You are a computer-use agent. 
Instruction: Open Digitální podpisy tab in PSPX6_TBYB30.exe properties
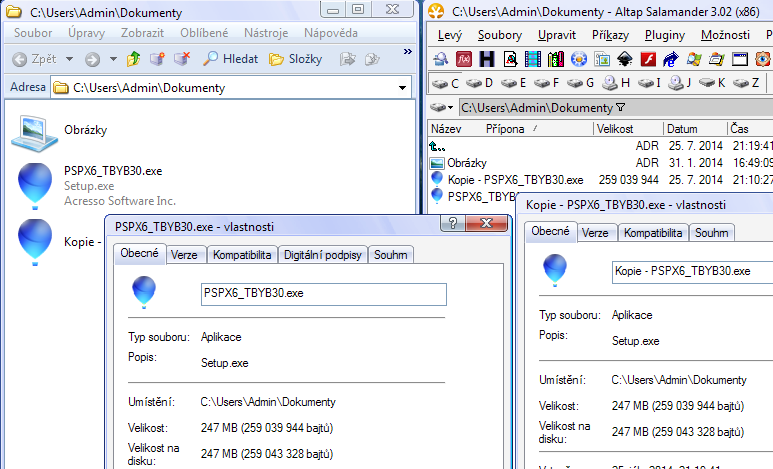[323, 255]
